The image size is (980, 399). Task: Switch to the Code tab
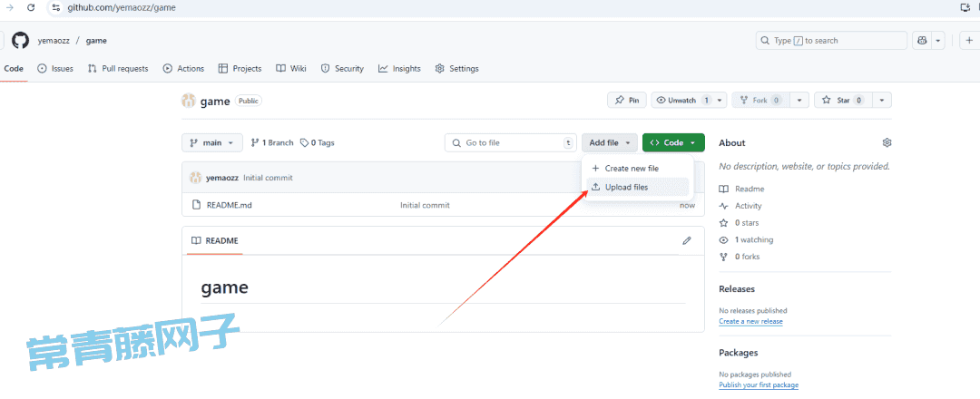[14, 69]
